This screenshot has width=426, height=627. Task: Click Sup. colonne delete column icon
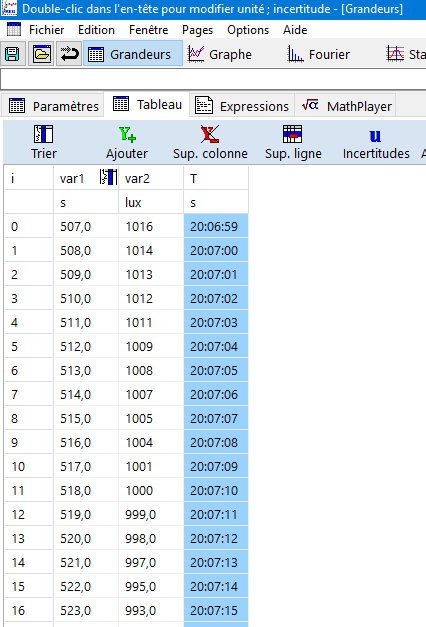[x=210, y=142]
